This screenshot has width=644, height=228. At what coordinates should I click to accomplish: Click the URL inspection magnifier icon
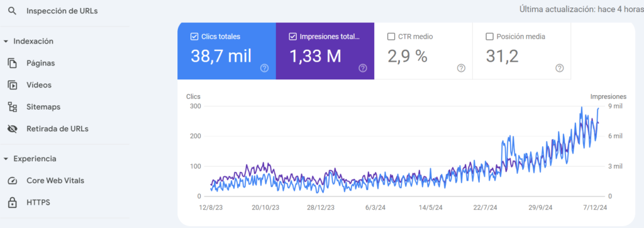point(13,11)
